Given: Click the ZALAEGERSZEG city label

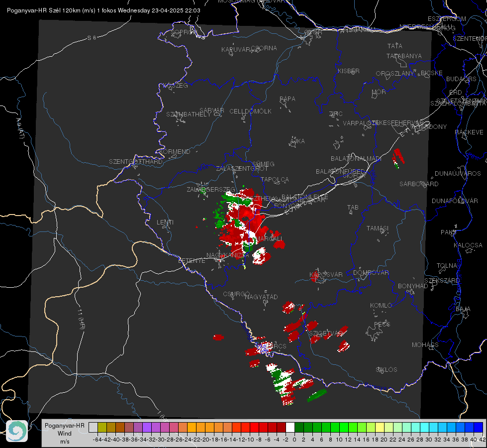Looking at the screenshot, I should [x=211, y=189].
